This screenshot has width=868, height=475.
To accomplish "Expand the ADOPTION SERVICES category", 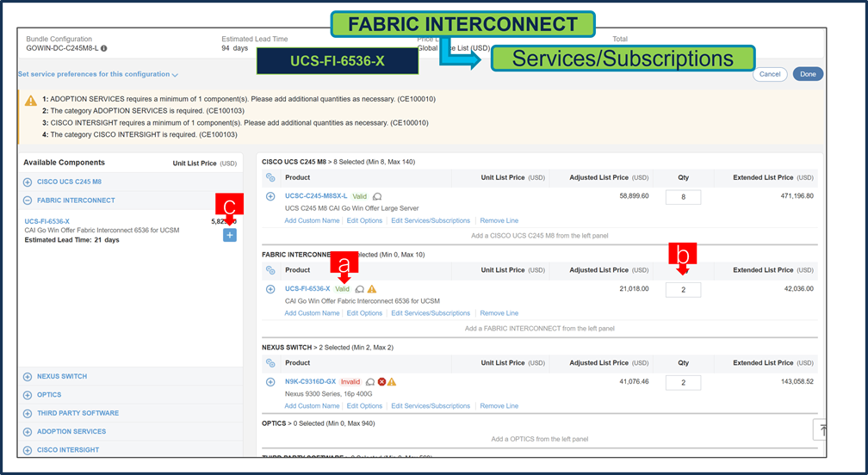I will [28, 431].
